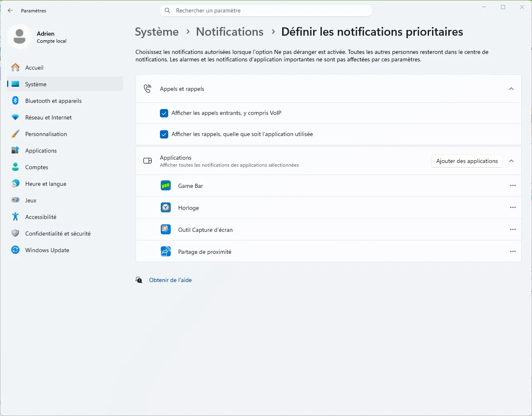The width and height of the screenshot is (532, 416).
Task: Select Système in the sidebar
Action: click(65, 84)
